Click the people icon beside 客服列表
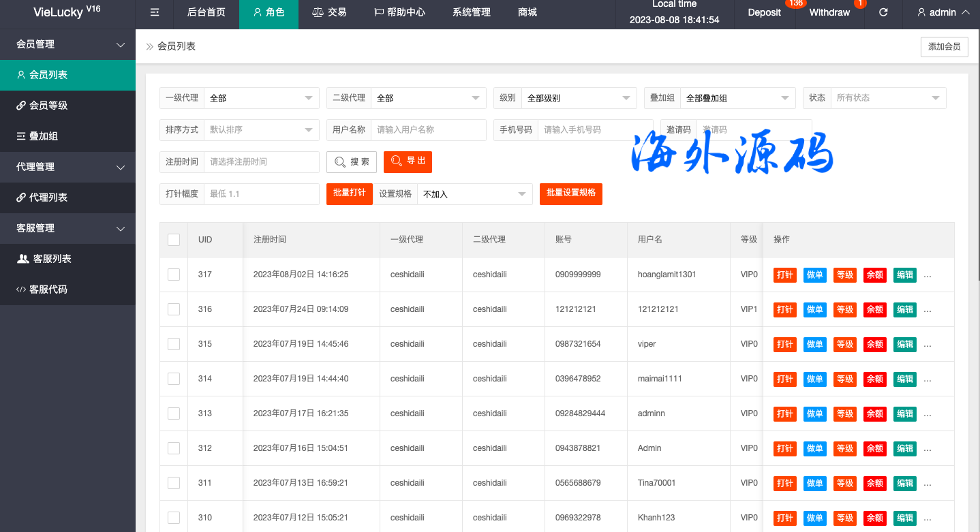 pyautogui.click(x=22, y=259)
